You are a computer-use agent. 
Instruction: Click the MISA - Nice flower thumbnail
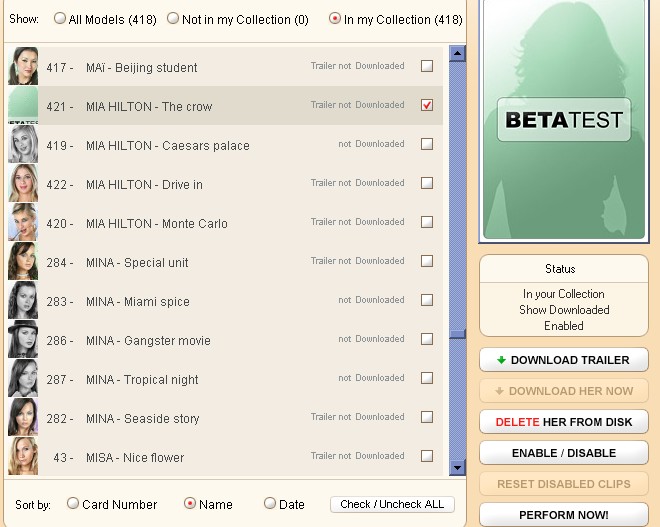(23, 457)
